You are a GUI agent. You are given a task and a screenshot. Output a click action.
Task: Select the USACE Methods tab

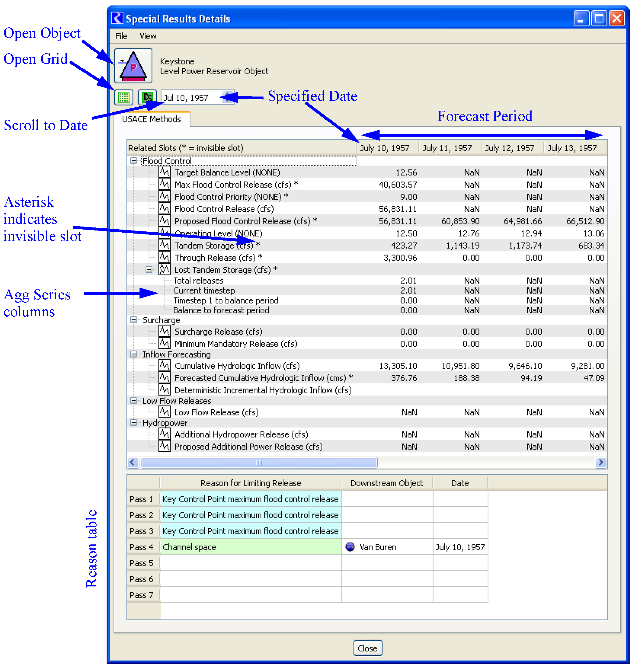[151, 119]
